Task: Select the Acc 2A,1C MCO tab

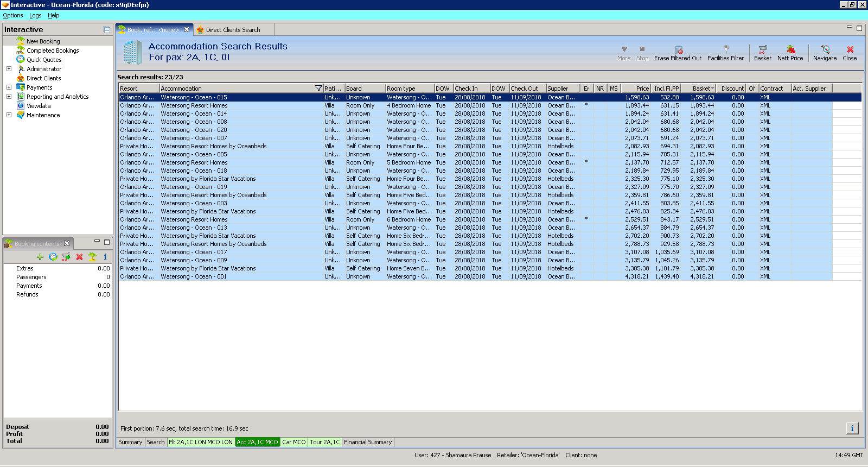Action: [257, 442]
